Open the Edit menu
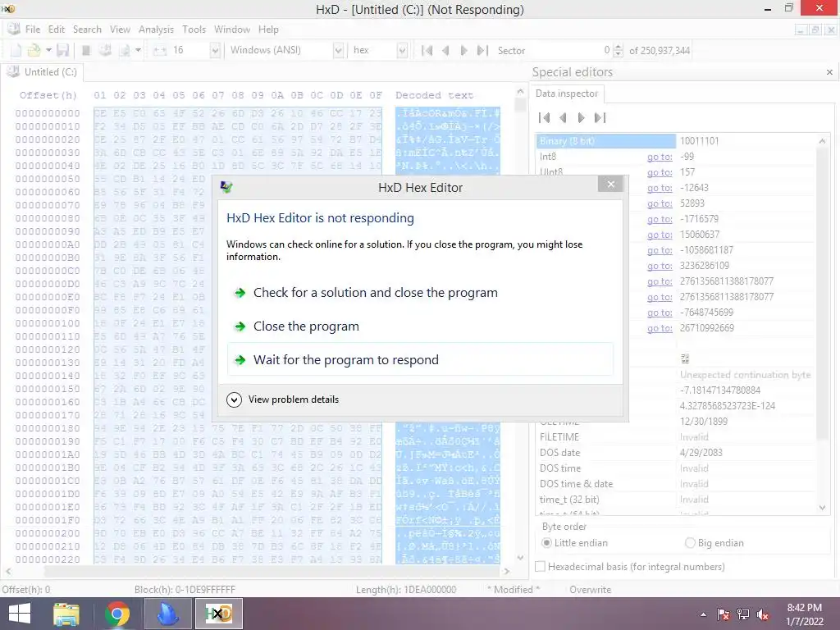Image resolution: width=840 pixels, height=630 pixels. (x=57, y=30)
